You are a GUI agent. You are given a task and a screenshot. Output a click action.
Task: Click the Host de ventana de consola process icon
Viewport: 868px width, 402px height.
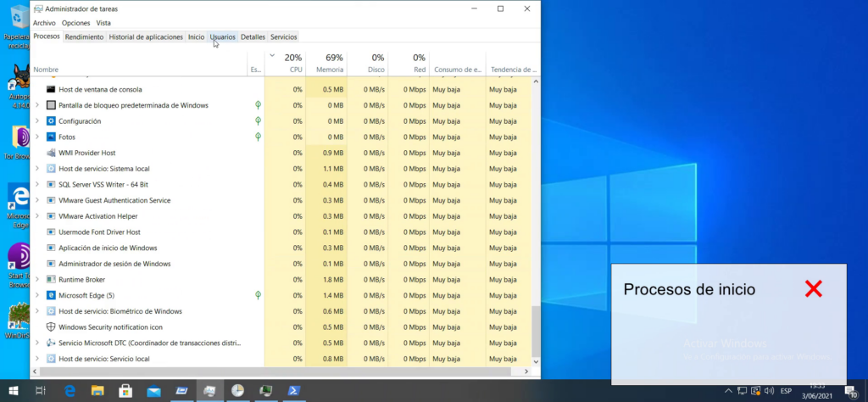point(51,89)
